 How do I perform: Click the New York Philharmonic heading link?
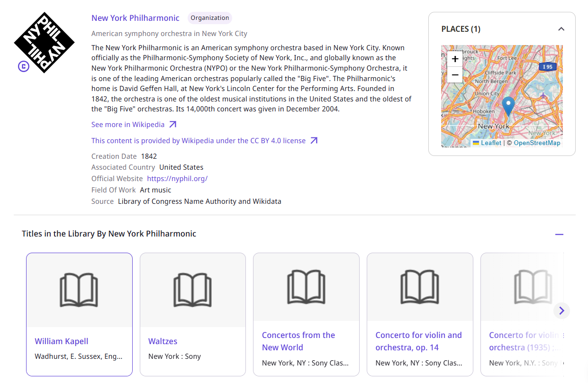click(135, 18)
